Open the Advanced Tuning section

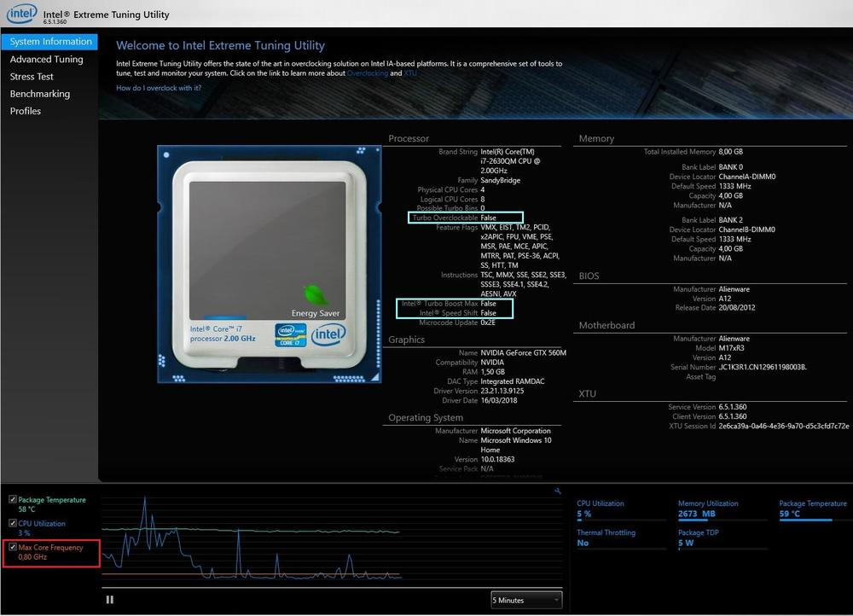click(46, 60)
